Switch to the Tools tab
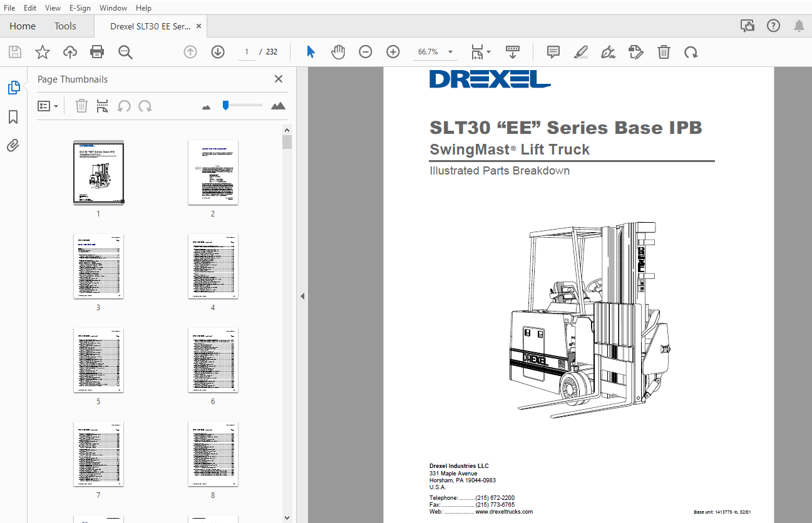The image size is (812, 523). click(x=65, y=26)
